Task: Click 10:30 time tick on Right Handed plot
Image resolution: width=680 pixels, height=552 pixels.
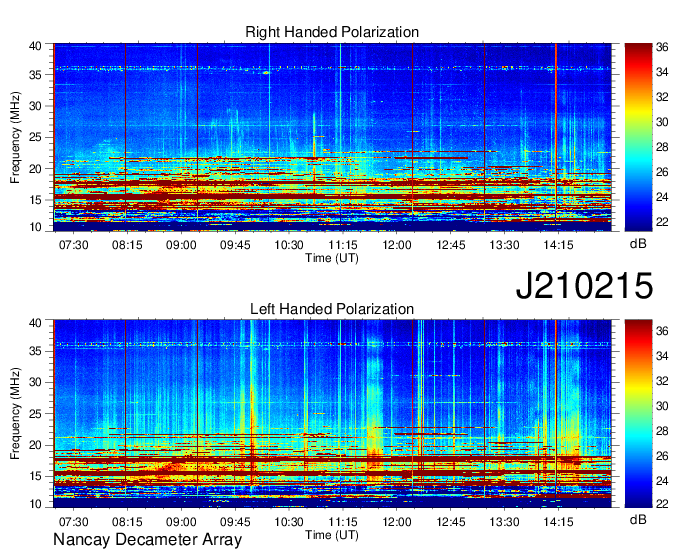Action: point(289,245)
